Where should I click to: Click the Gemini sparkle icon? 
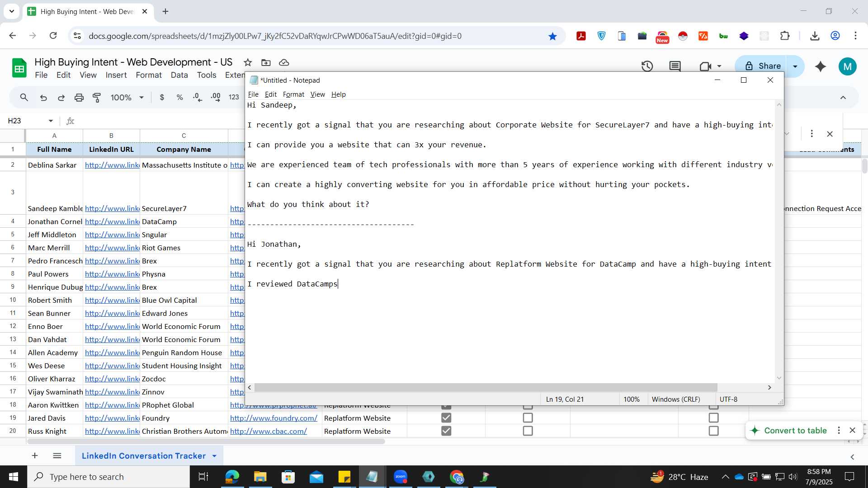(x=820, y=66)
